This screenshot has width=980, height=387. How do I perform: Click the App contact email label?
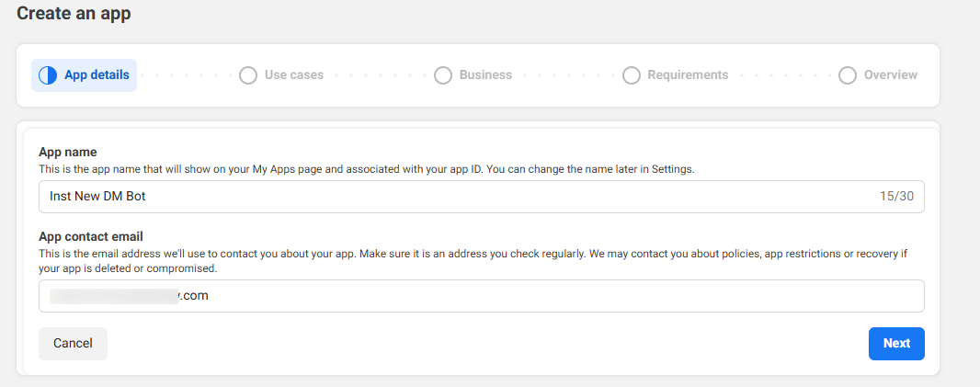pyautogui.click(x=91, y=236)
